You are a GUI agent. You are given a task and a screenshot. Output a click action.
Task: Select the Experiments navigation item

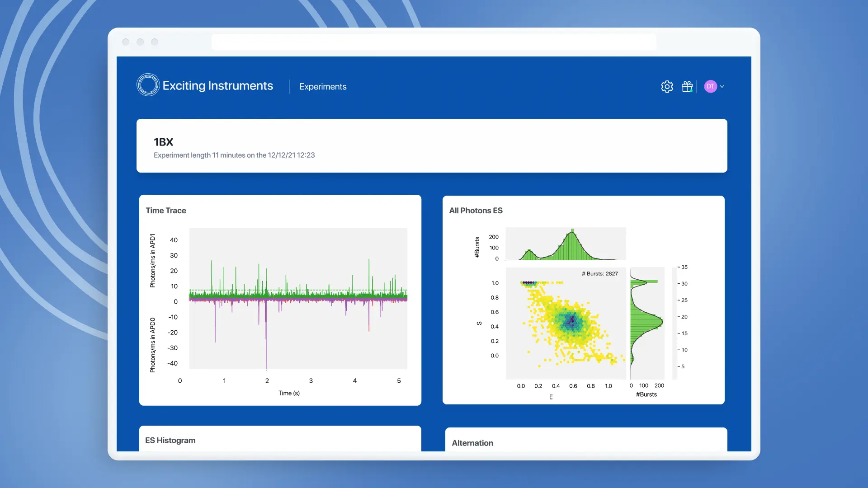(322, 86)
